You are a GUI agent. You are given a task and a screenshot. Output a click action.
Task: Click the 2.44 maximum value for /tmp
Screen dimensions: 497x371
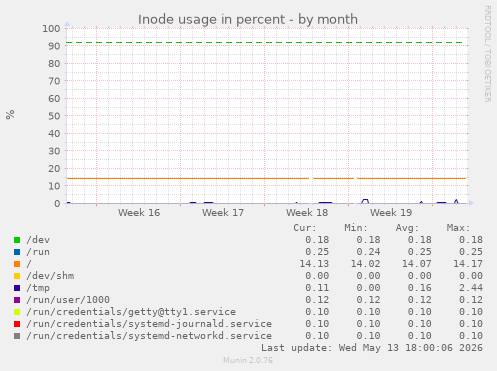471,288
